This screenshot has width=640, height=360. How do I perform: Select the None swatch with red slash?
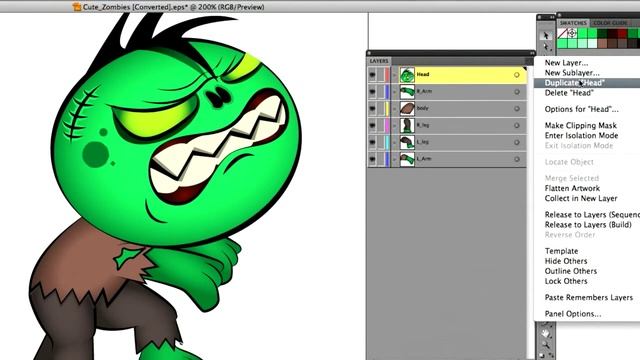562,33
